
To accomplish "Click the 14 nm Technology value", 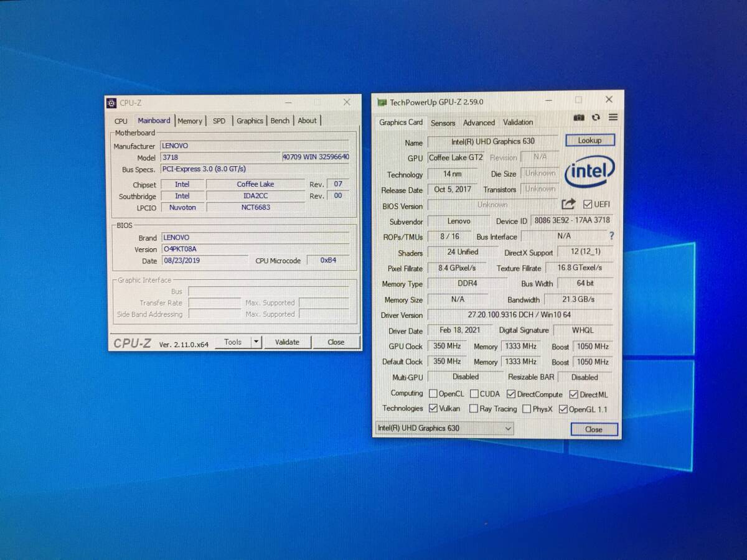I will [453, 174].
